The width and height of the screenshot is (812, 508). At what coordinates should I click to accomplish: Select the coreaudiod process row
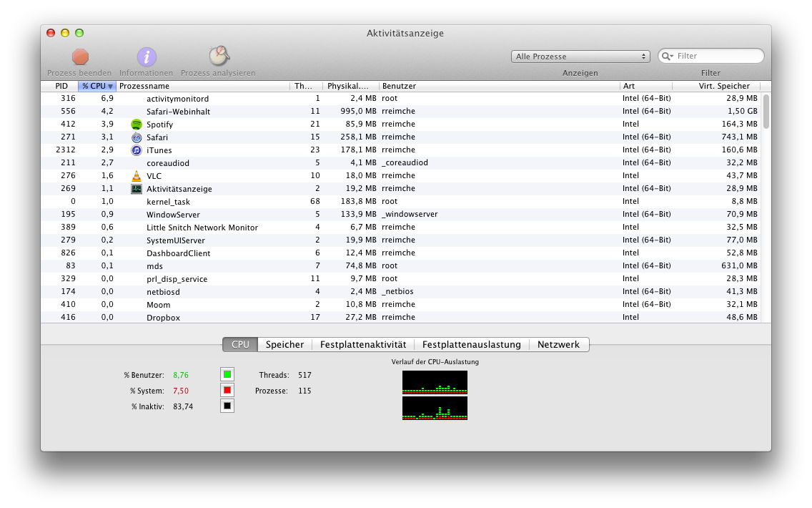pos(401,162)
